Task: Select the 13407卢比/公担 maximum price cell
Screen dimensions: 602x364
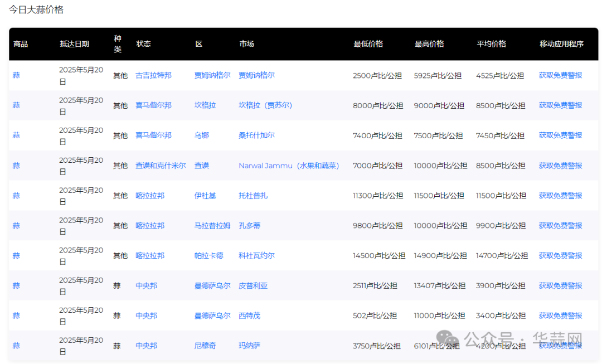Action: click(440, 285)
